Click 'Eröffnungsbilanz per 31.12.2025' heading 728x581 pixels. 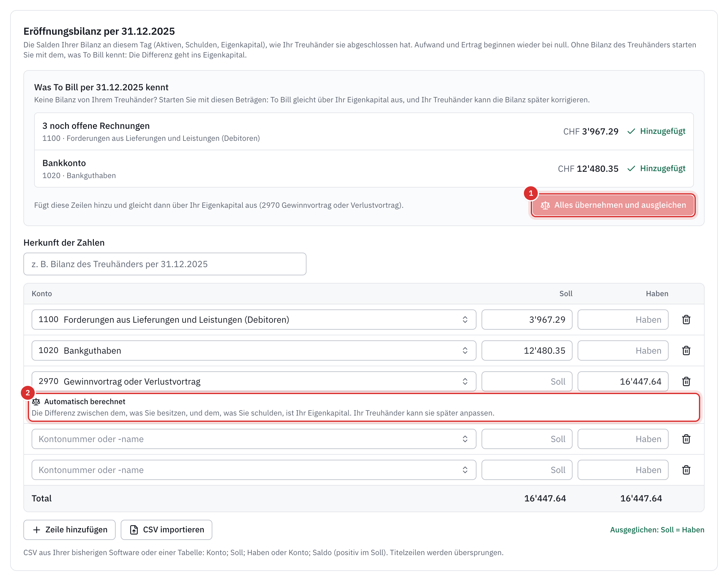[99, 31]
